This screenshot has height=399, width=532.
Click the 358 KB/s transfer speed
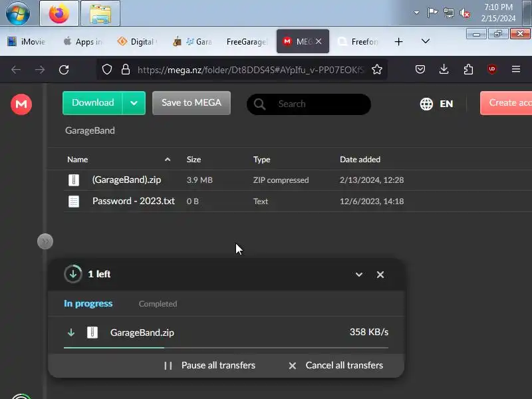pyautogui.click(x=369, y=332)
